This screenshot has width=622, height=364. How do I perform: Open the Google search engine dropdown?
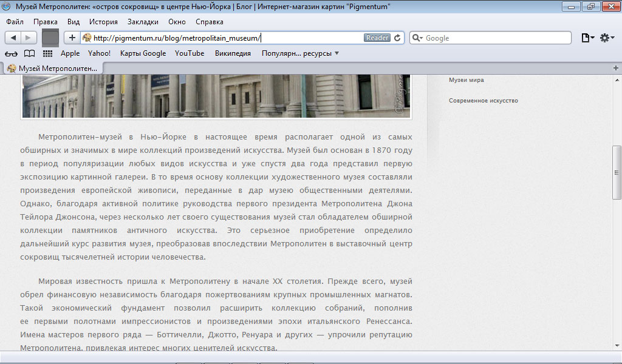(417, 38)
